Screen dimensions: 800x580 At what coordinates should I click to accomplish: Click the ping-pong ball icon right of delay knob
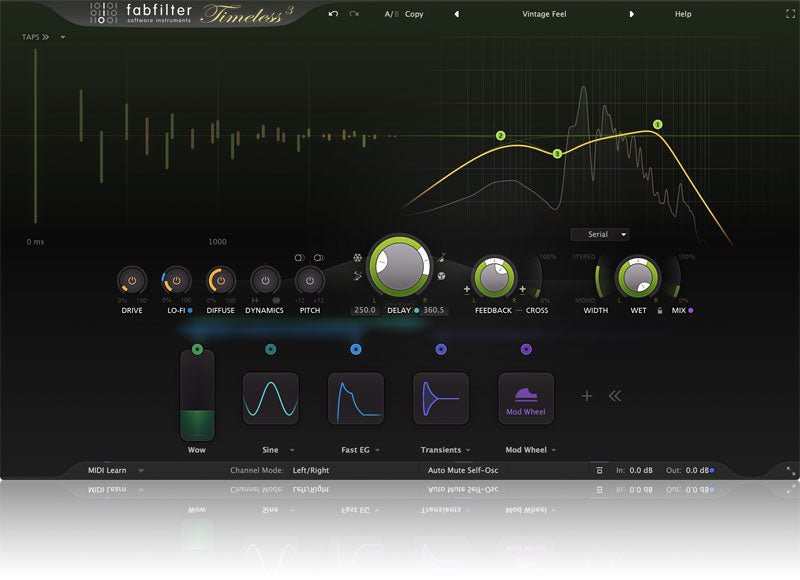(441, 276)
